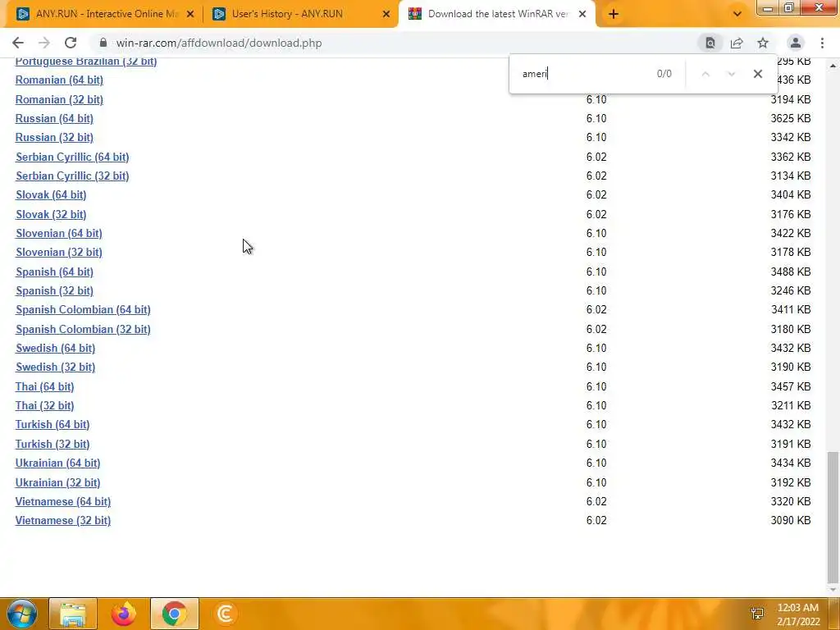The width and height of the screenshot is (840, 630).
Task: Open Windows Start menu
Action: pos(21,614)
